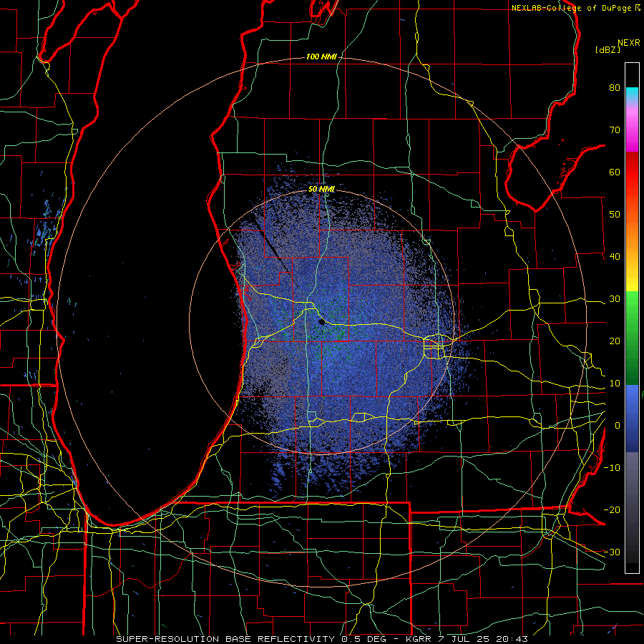Click the 70 dBZ scale value
This screenshot has height=644, width=644.
point(615,130)
